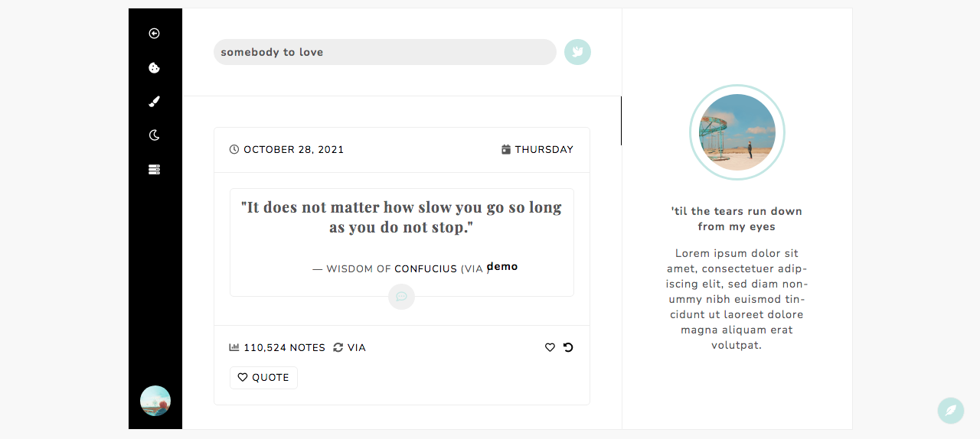Click the leaf icon at bottom right
The width and height of the screenshot is (980, 439).
[951, 411]
